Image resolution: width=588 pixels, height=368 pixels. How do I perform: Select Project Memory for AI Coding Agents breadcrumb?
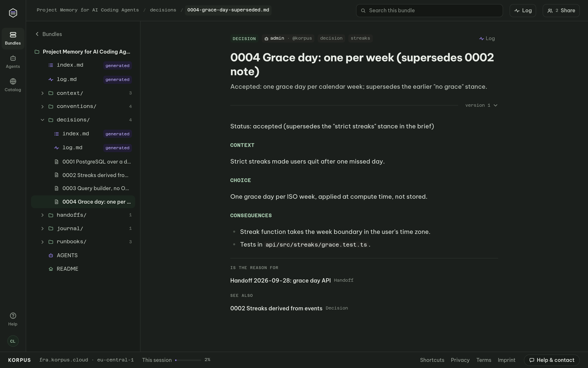(x=88, y=10)
